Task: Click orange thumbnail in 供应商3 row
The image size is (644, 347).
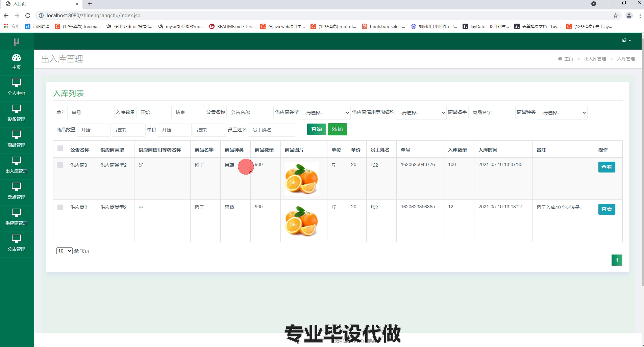Action: [301, 178]
